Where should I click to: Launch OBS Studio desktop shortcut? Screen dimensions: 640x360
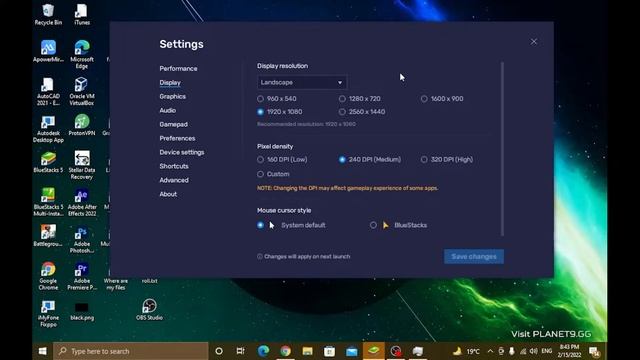[149, 309]
